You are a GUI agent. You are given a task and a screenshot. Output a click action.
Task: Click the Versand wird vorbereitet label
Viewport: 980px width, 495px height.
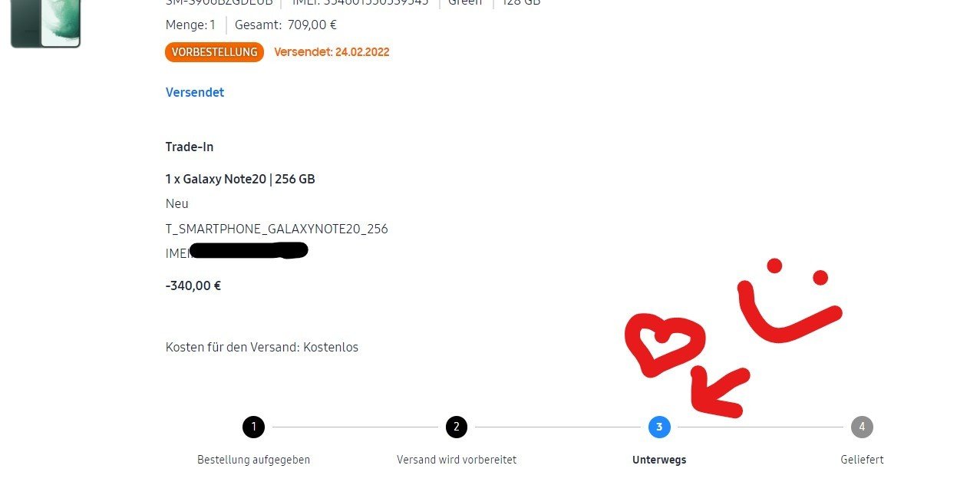click(x=457, y=460)
